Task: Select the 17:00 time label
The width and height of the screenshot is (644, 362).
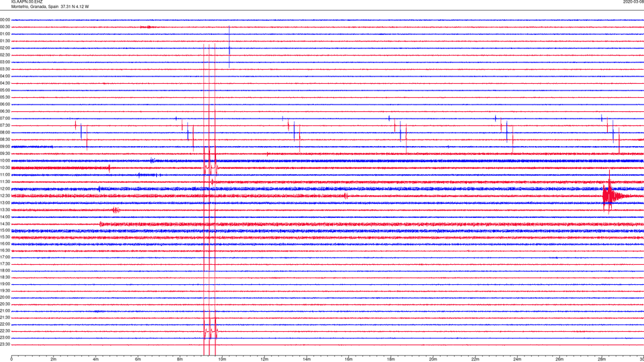Action: pyautogui.click(x=5, y=257)
